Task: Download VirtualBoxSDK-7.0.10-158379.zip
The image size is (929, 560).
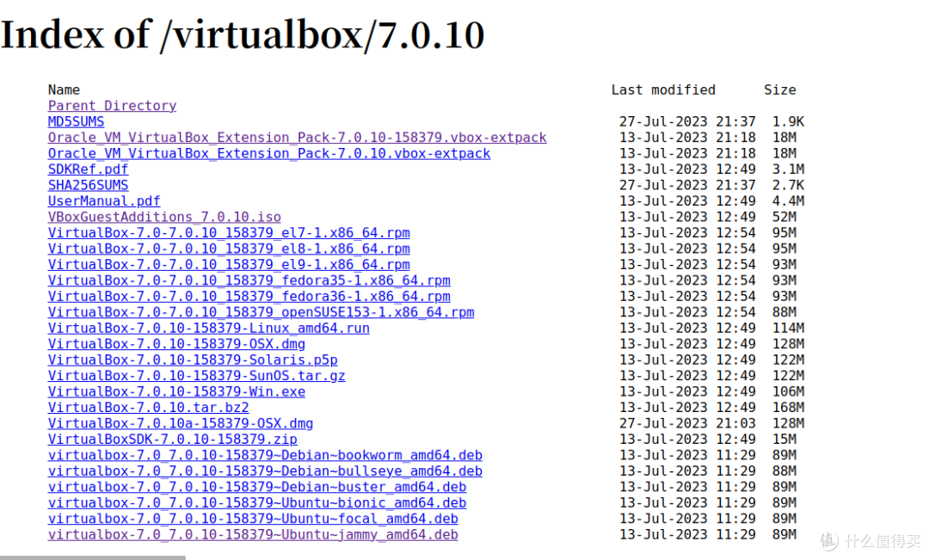Action: click(x=172, y=440)
